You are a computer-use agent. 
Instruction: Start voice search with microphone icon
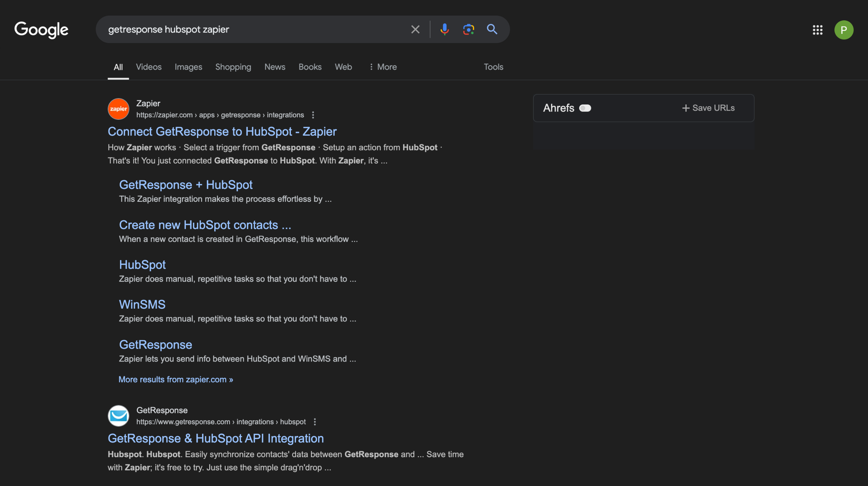click(x=444, y=30)
